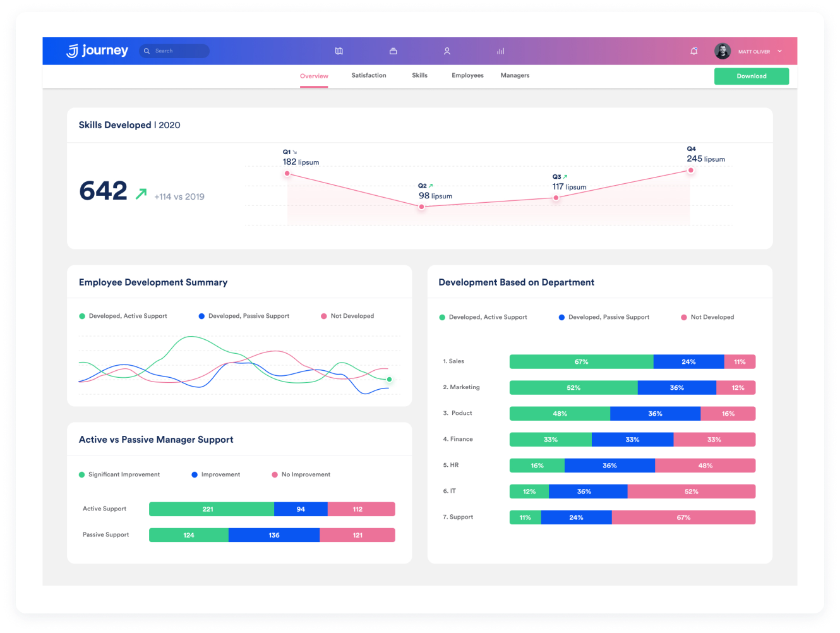Open the bar chart icon in header
This screenshot has height=633, width=840.
[500, 51]
